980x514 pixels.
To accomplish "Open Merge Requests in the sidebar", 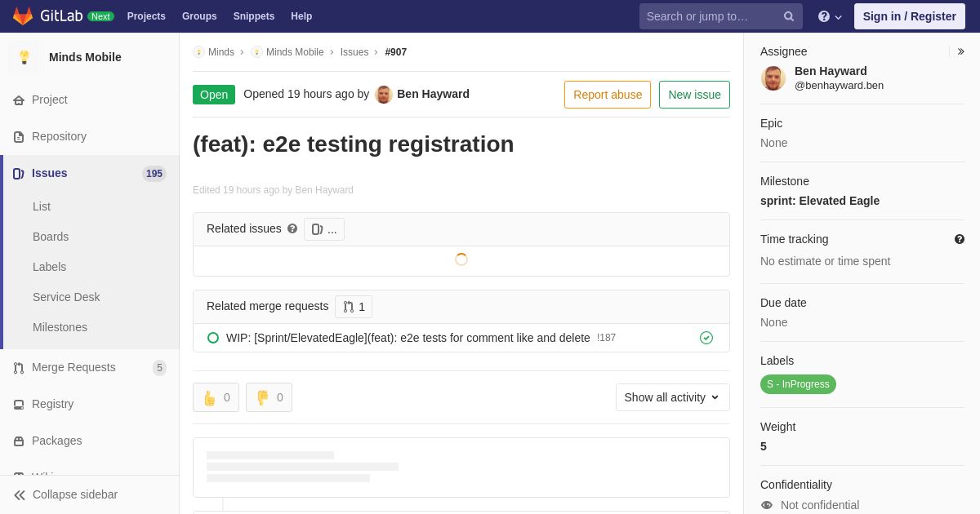I will click(x=73, y=367).
